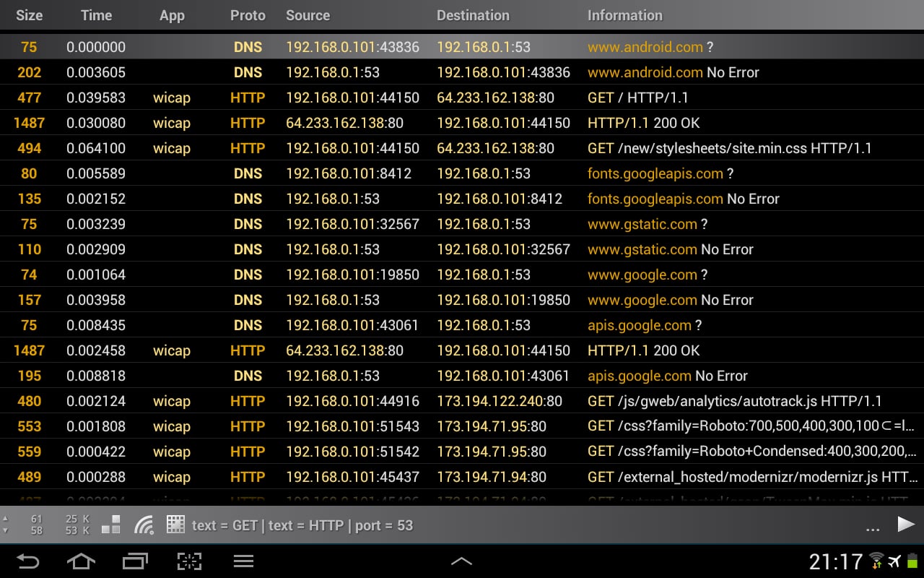Image resolution: width=924 pixels, height=578 pixels.
Task: Click the size value 553
Action: (29, 426)
